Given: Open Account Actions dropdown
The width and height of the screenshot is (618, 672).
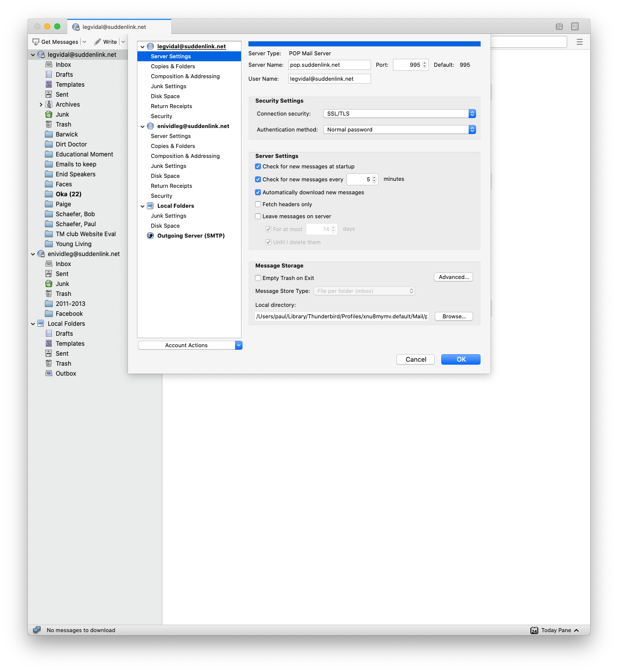Looking at the screenshot, I should coord(190,345).
